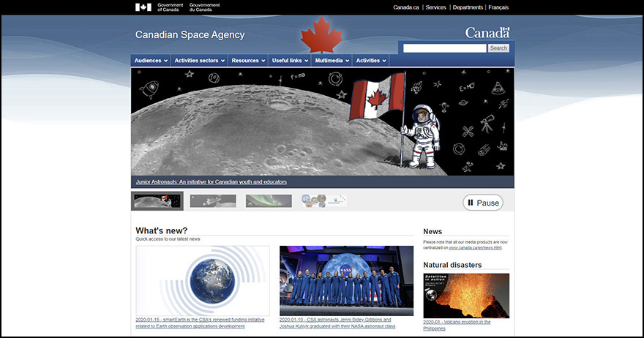Open Volcano eruption in the Philippines link

(457, 326)
